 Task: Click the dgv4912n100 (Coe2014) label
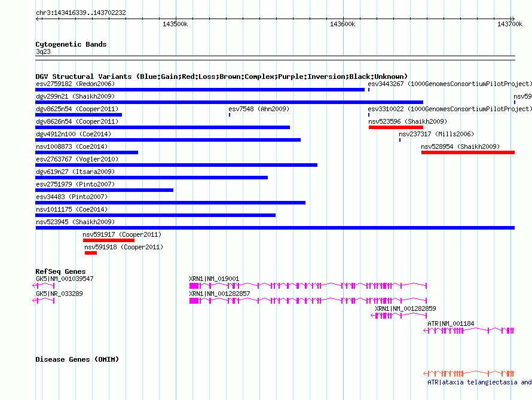click(x=74, y=134)
